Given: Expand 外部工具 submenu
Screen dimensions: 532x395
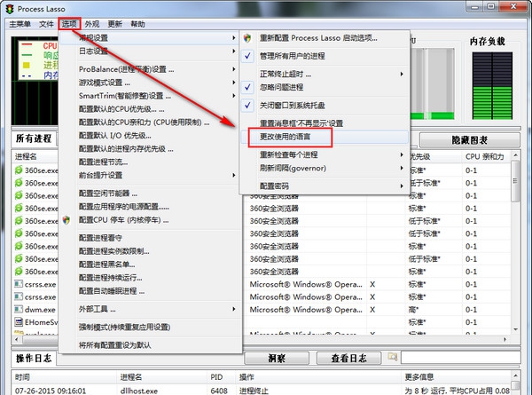Looking at the screenshot, I should (234, 309).
